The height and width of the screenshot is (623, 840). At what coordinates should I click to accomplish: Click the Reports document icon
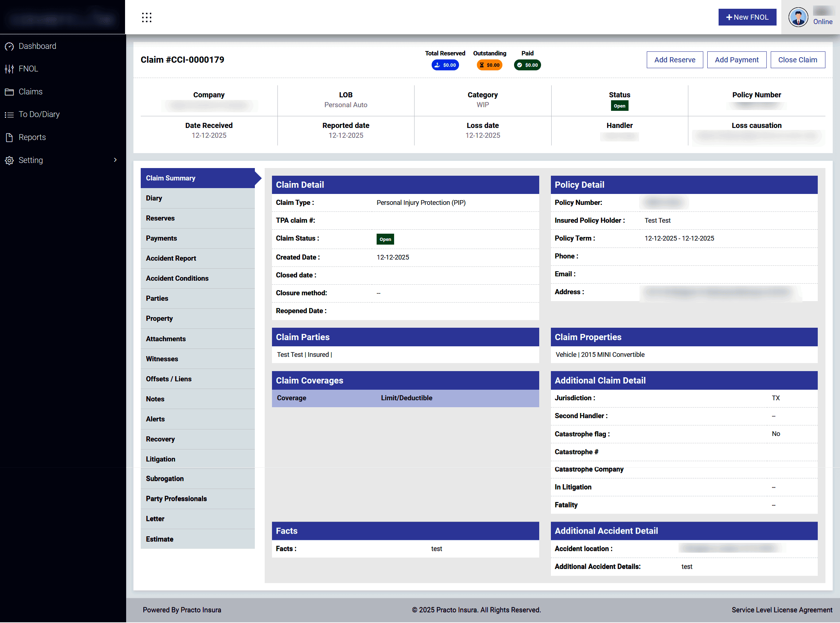pyautogui.click(x=9, y=138)
